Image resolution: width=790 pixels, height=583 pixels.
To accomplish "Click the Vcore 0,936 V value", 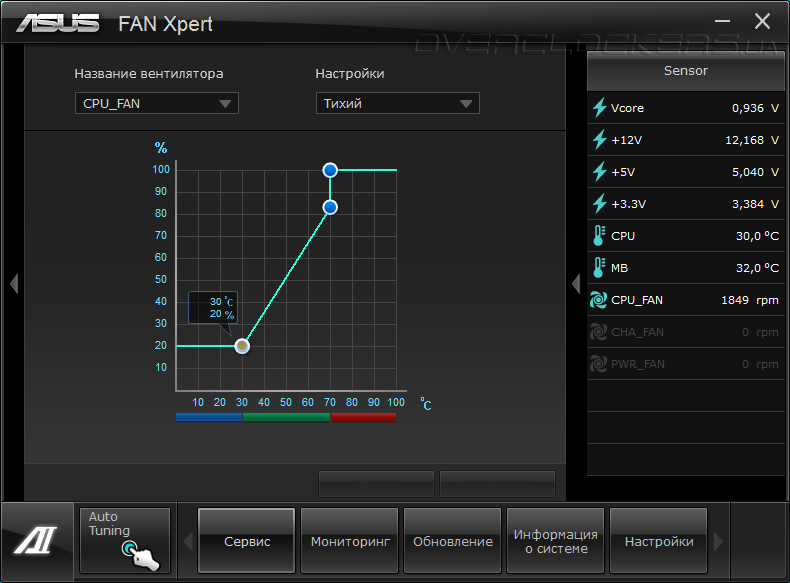I will [755, 108].
